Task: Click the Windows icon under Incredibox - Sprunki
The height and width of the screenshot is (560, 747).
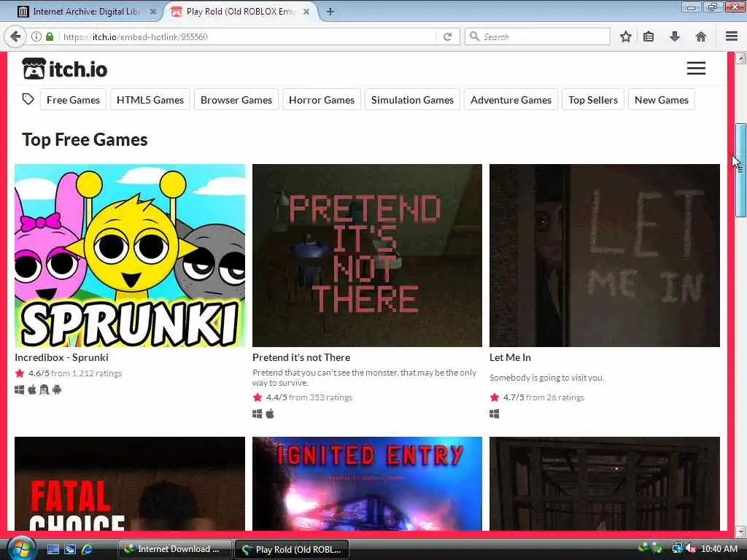Action: coord(20,389)
